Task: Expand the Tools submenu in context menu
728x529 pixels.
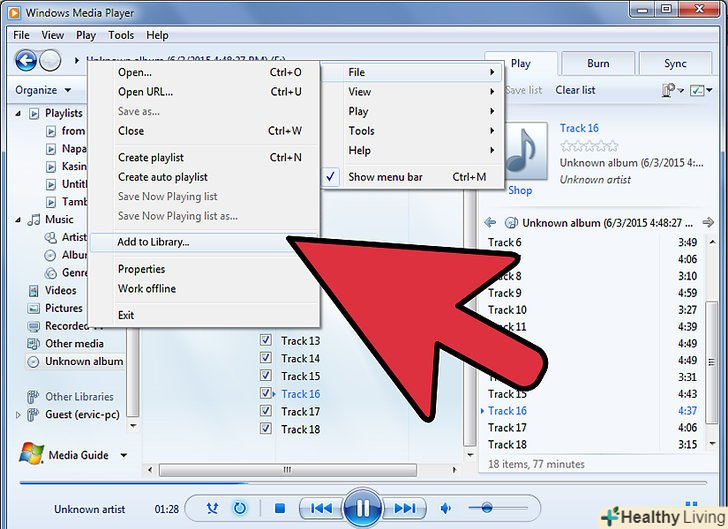Action: point(413,131)
